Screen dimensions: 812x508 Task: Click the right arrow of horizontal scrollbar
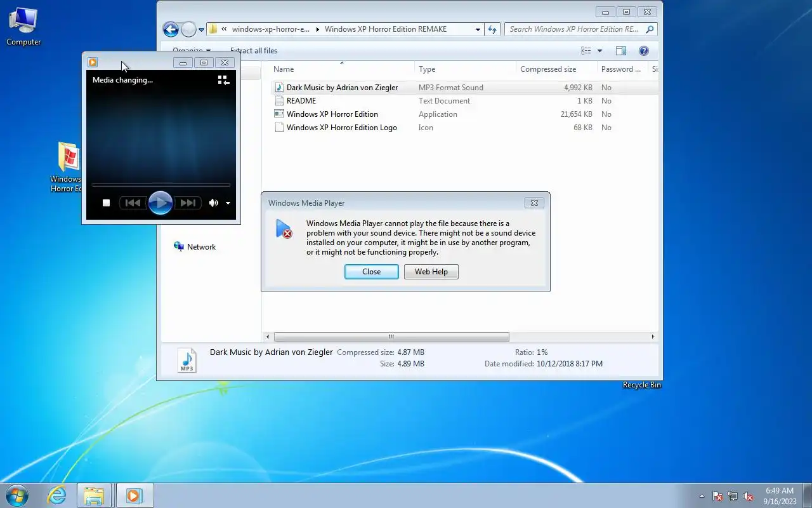pyautogui.click(x=653, y=337)
